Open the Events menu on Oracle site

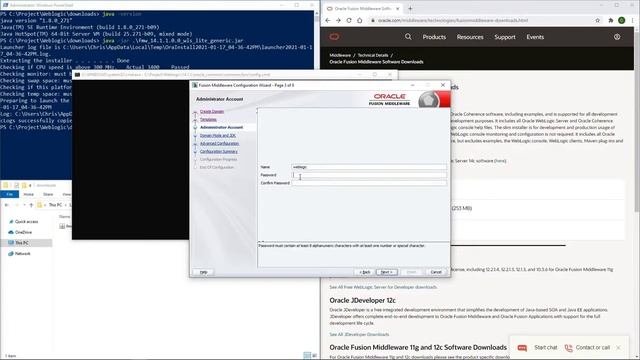tap(535, 37)
